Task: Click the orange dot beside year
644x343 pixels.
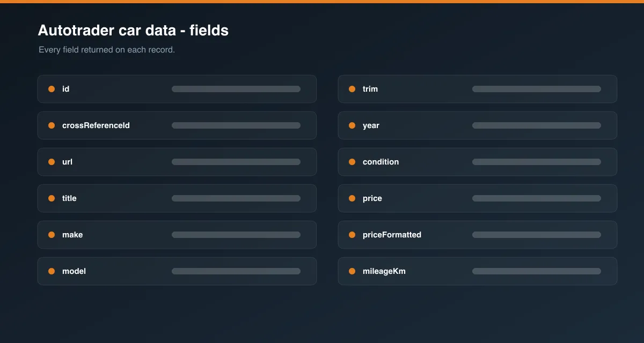Action: pos(352,125)
